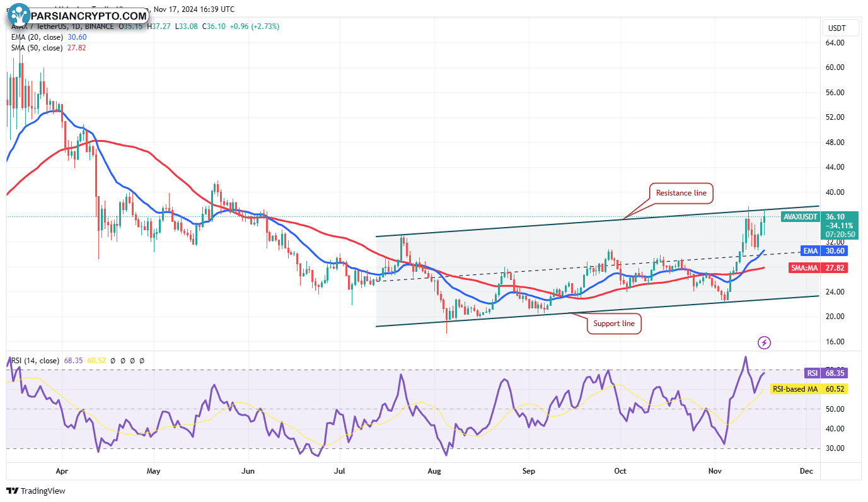Click the 44.00 price axis level

[x=836, y=167]
